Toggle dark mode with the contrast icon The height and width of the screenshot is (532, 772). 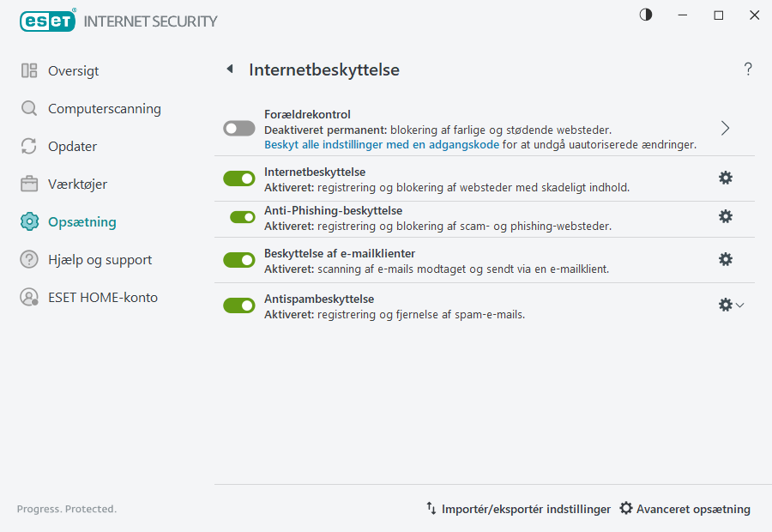click(x=645, y=15)
